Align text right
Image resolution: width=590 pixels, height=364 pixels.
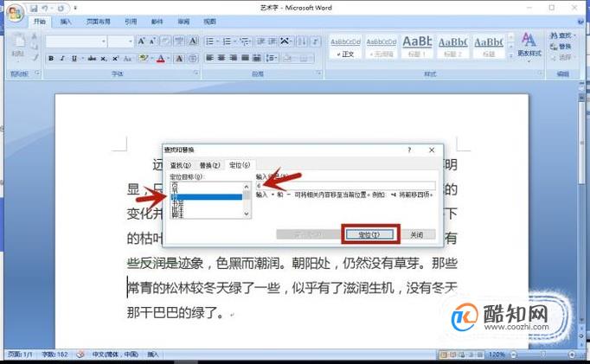coord(234,58)
